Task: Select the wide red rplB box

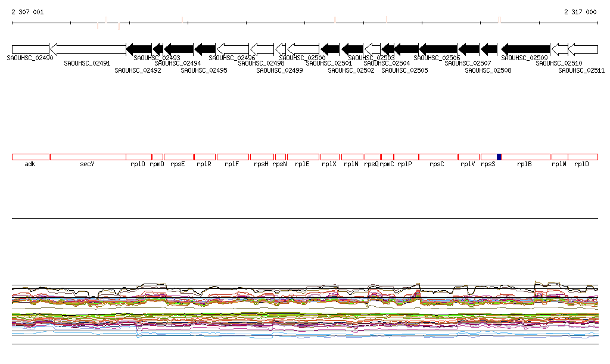Action: (x=526, y=157)
